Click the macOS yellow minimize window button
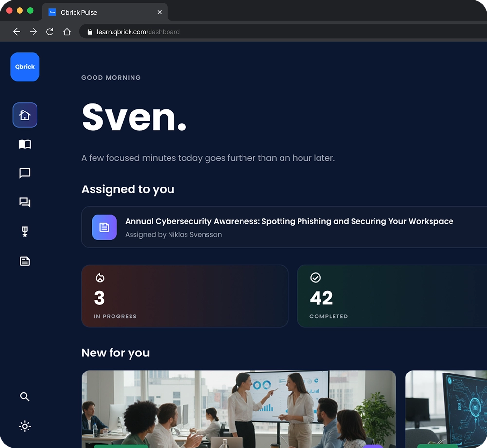487x448 pixels. coord(19,11)
